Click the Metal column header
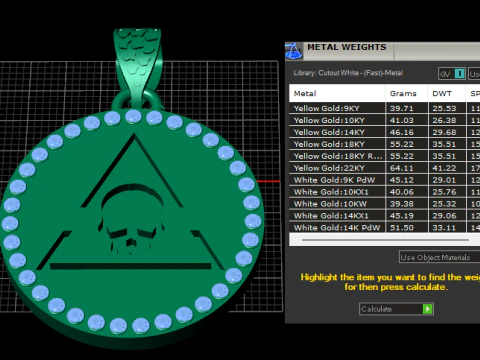The width and height of the screenshot is (480, 360). [x=337, y=93]
